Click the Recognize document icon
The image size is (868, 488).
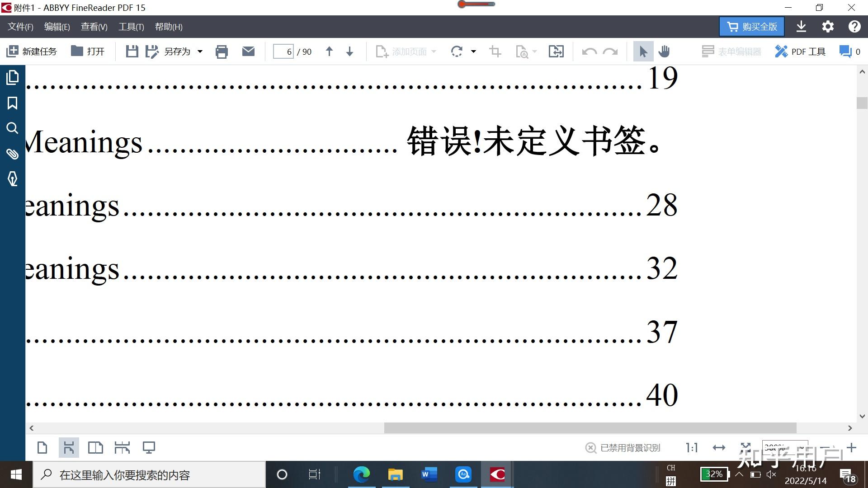[522, 52]
